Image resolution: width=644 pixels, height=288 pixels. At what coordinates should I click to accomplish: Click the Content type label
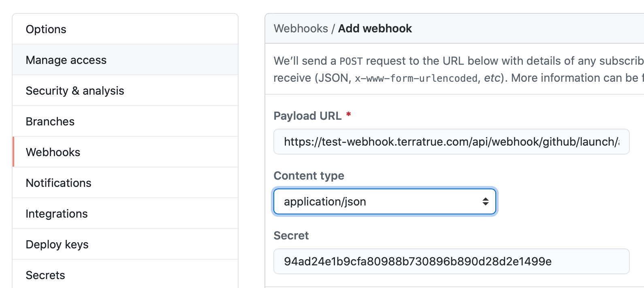coord(309,176)
